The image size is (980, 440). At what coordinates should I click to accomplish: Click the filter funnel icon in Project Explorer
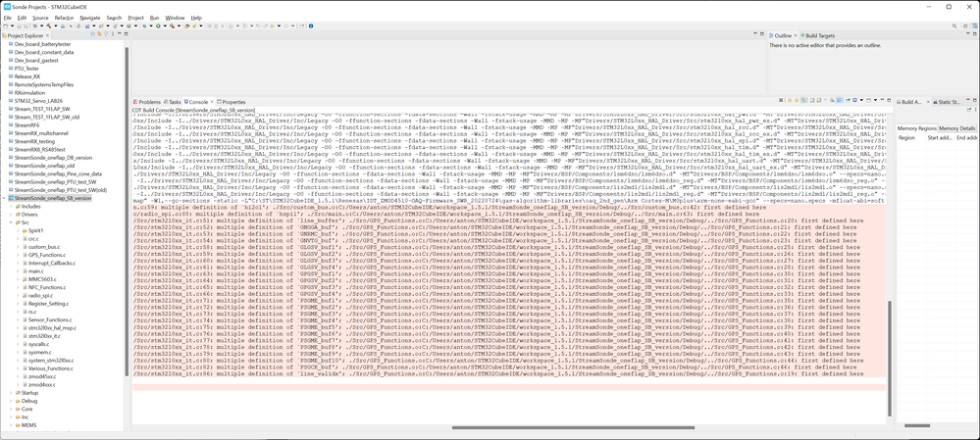[106, 35]
